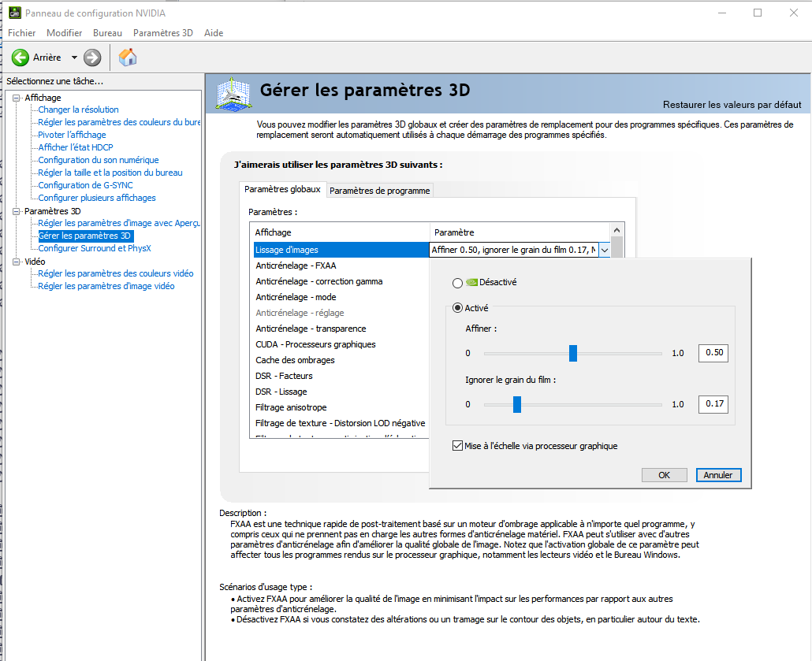Click the OK button

(664, 475)
